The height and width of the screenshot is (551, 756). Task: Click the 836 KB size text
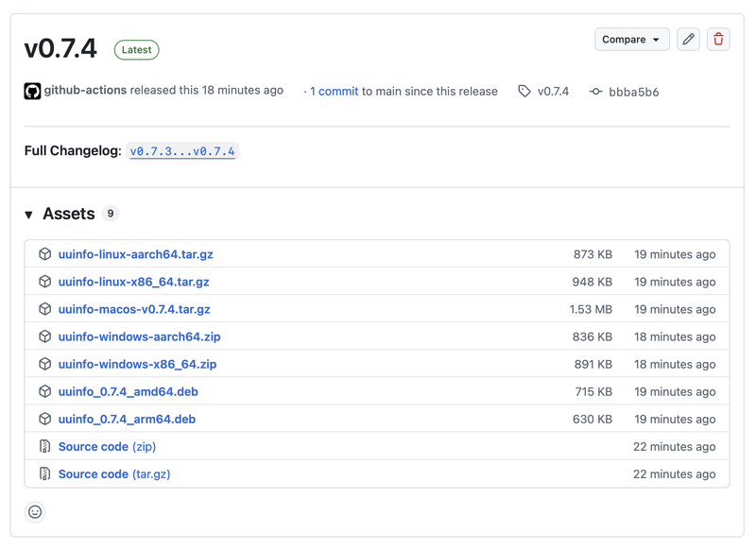click(593, 336)
